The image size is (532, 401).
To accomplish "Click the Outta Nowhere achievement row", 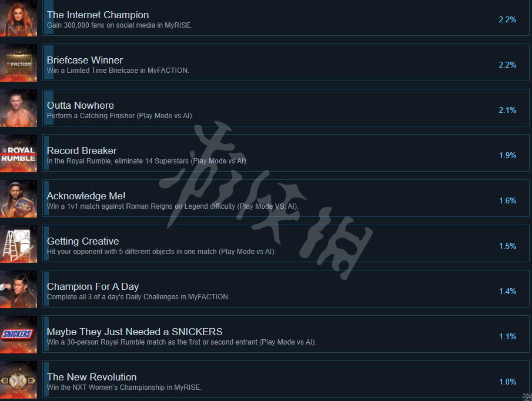I will click(x=286, y=108).
